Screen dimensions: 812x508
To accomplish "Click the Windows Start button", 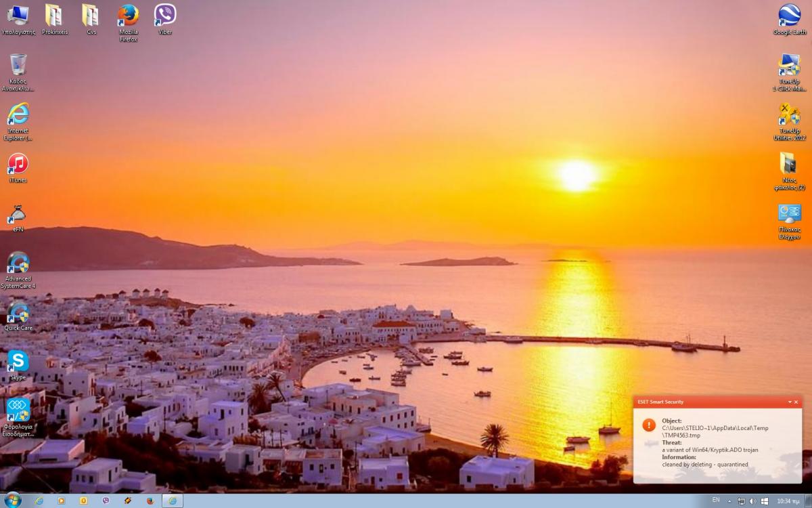I will point(12,501).
